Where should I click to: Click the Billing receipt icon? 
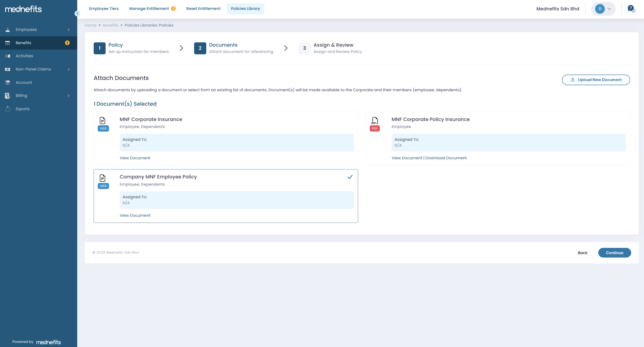pyautogui.click(x=8, y=96)
